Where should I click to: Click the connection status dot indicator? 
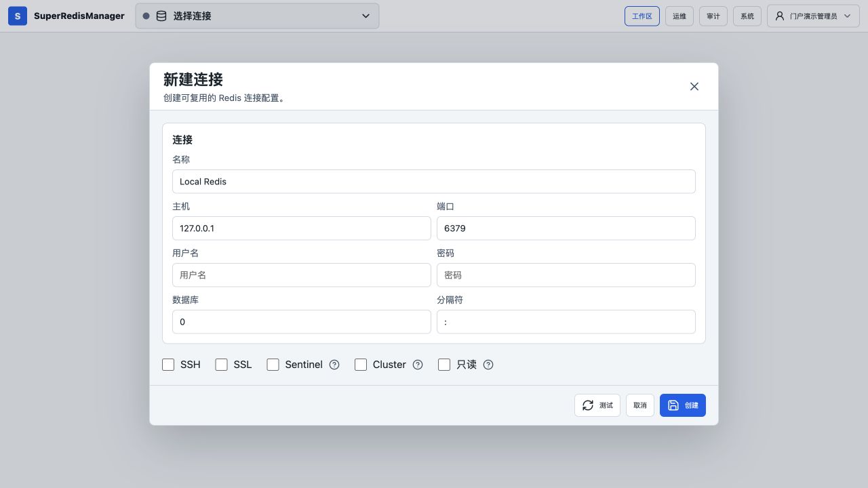[146, 16]
